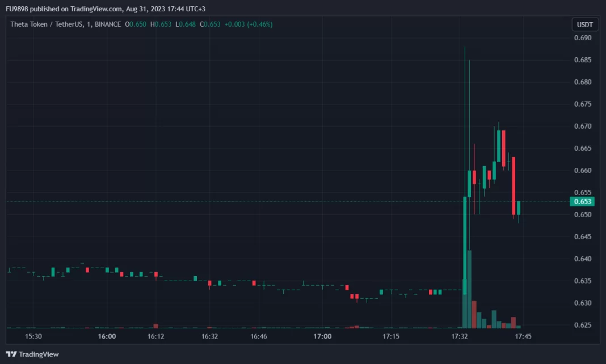
Task: Select the 17:32 time axis label
Action: tap(460, 336)
